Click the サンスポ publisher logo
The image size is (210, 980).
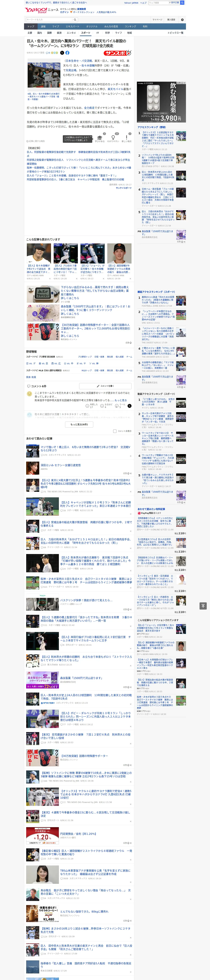118,53
